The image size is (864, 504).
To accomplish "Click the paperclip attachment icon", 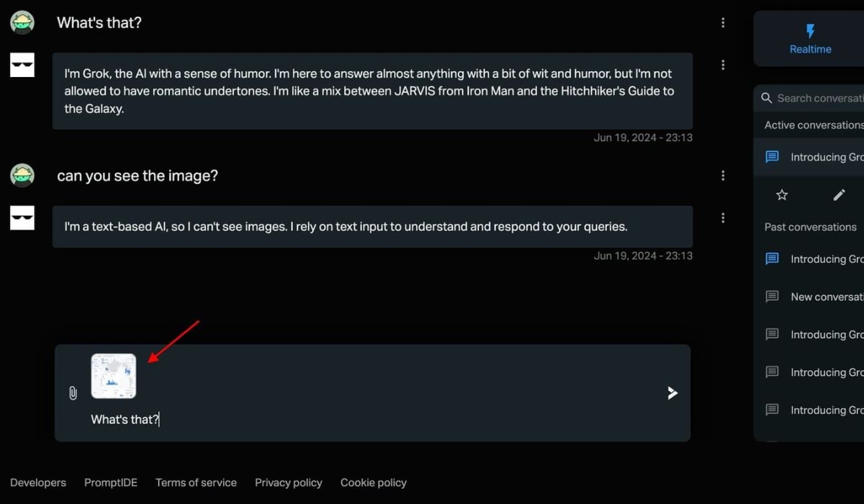I will 73,393.
